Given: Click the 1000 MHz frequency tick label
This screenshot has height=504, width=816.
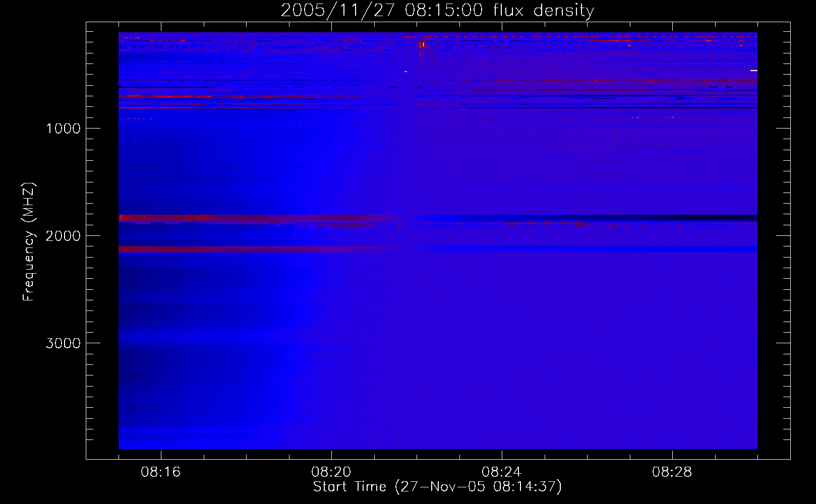Looking at the screenshot, I should 63,129.
